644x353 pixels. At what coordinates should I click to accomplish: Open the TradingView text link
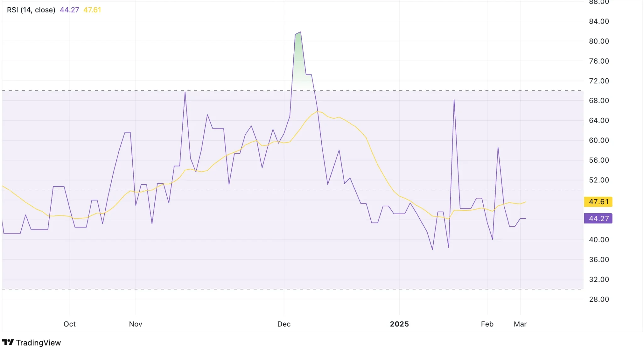click(x=38, y=343)
